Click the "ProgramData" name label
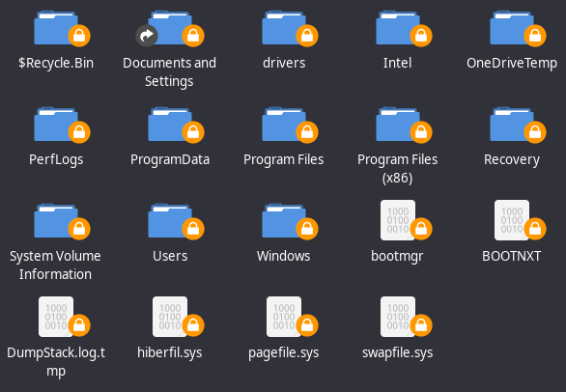The height and width of the screenshot is (392, 566). pyautogui.click(x=170, y=159)
